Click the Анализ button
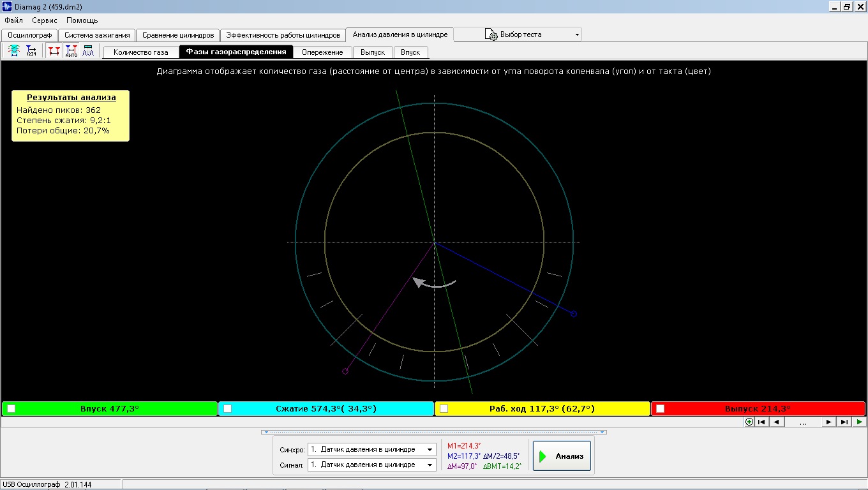This screenshot has width=868, height=490. point(562,456)
